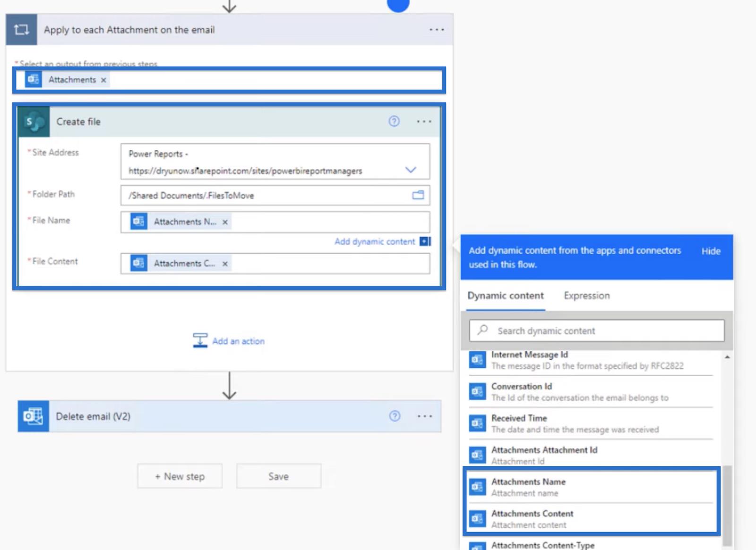Click the Outlook icon on Delete email

click(33, 416)
